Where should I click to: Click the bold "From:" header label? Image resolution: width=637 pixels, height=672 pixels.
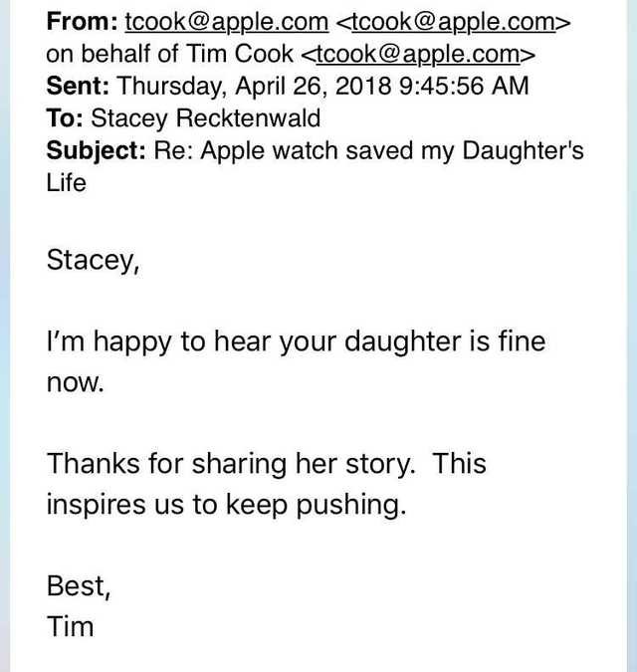click(82, 22)
